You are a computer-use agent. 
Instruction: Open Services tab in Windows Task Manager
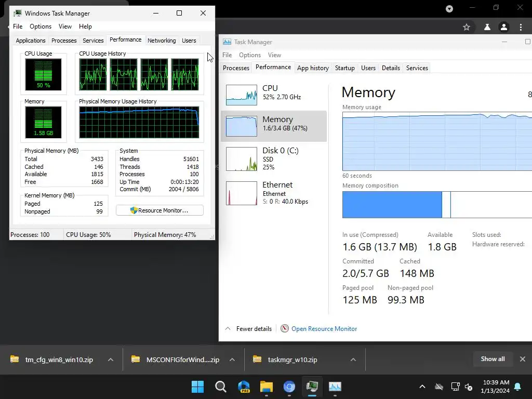pos(93,41)
